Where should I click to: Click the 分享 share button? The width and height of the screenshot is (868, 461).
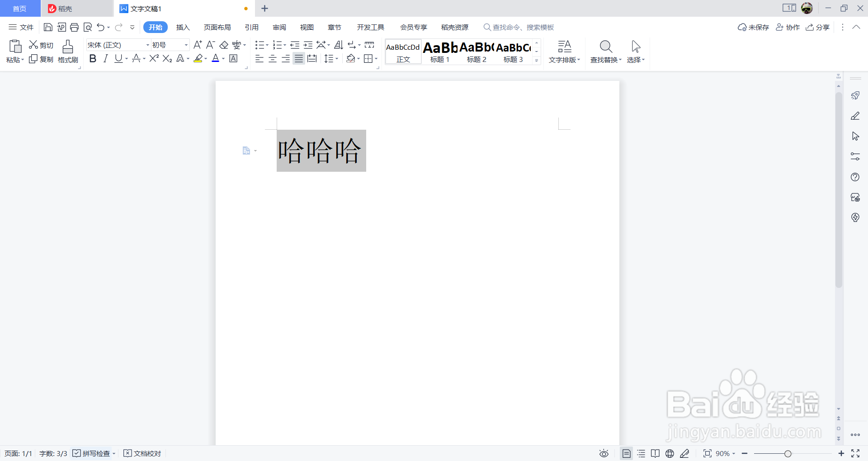pos(818,28)
